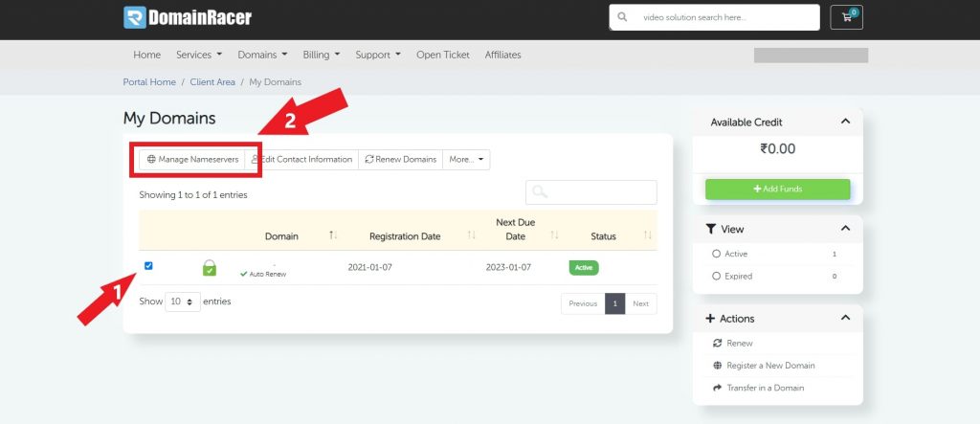This screenshot has height=424, width=980.
Task: Click Renew Domains button
Action: coord(401,160)
